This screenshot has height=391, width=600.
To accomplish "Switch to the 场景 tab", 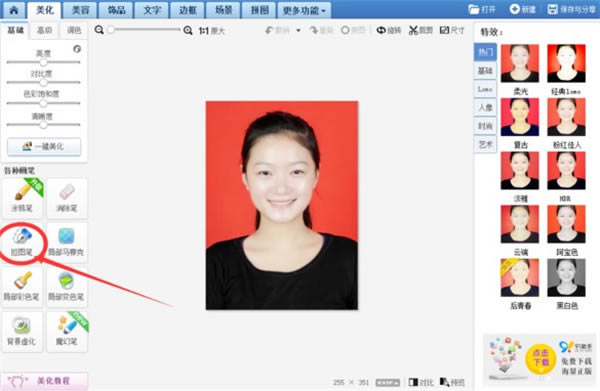I will tap(224, 10).
